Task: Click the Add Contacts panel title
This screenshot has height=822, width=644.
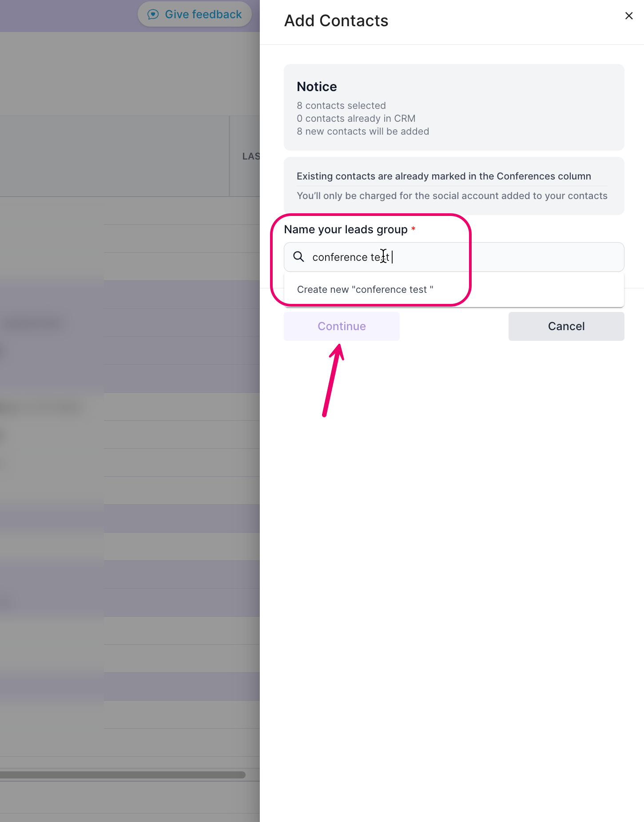Action: pos(336,21)
